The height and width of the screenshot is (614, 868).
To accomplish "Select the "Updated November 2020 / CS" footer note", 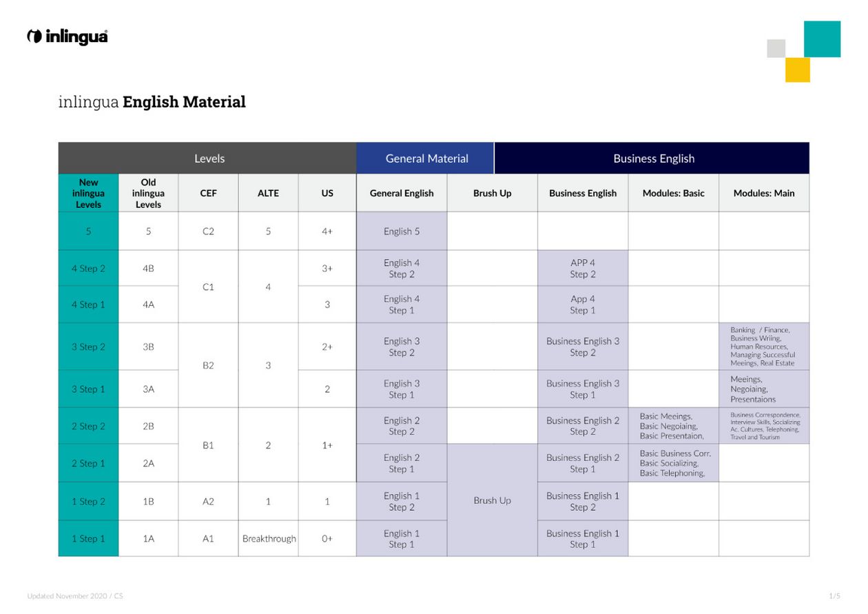I will click(x=75, y=596).
